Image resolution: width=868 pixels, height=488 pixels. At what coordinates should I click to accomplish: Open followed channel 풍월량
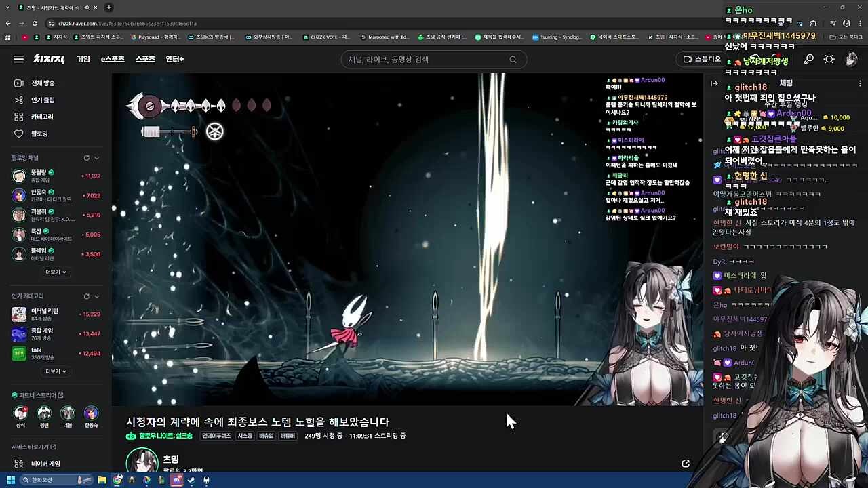[56, 176]
